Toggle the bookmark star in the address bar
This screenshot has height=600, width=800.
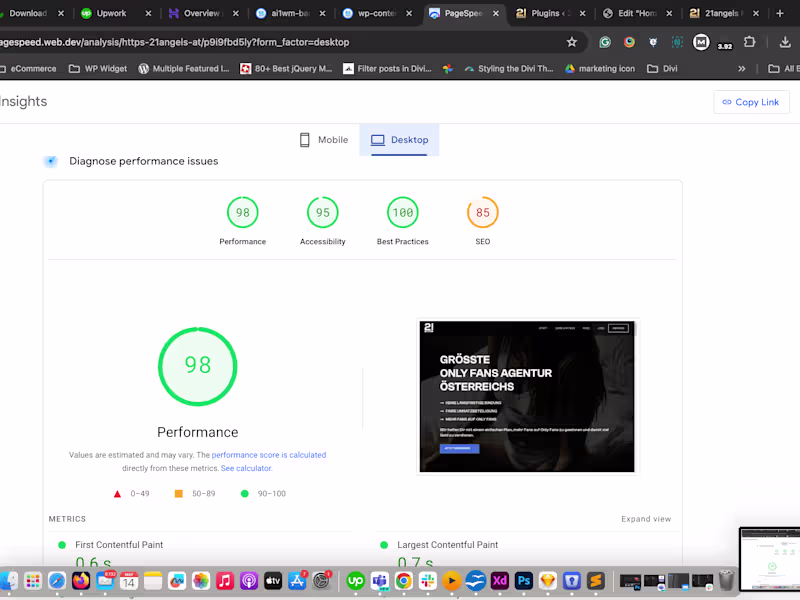pos(571,42)
